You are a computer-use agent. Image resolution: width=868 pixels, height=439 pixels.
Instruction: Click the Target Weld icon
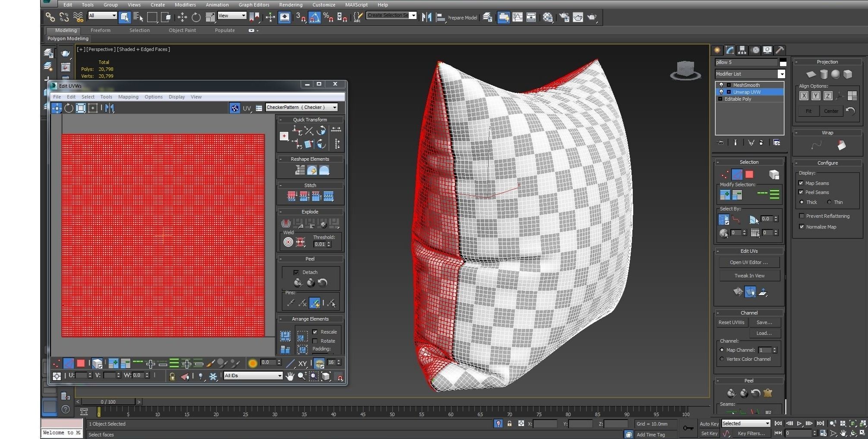click(288, 242)
